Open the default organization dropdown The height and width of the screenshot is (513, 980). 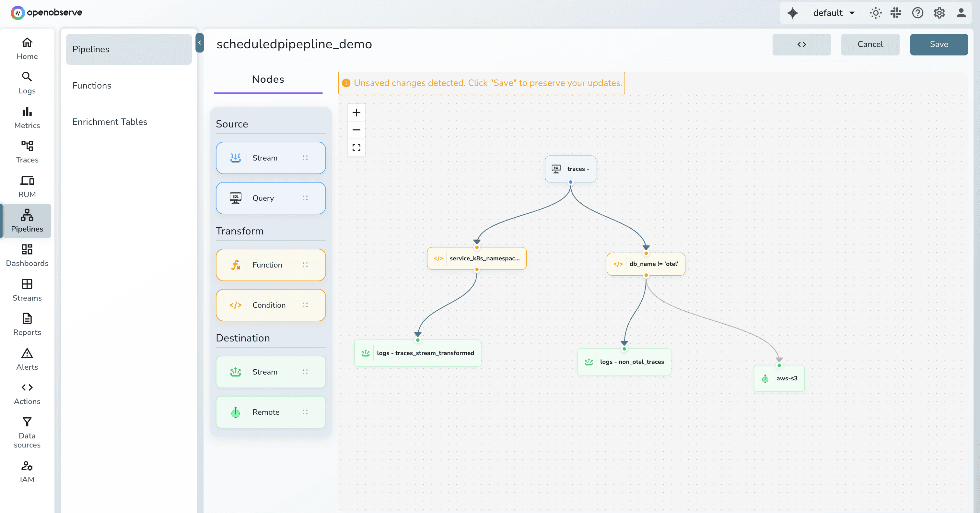coord(834,13)
